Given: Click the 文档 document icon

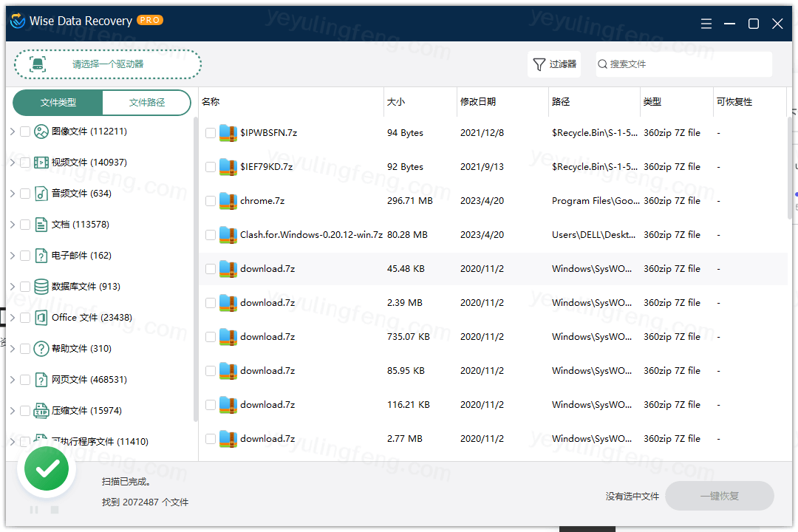Looking at the screenshot, I should tap(41, 225).
